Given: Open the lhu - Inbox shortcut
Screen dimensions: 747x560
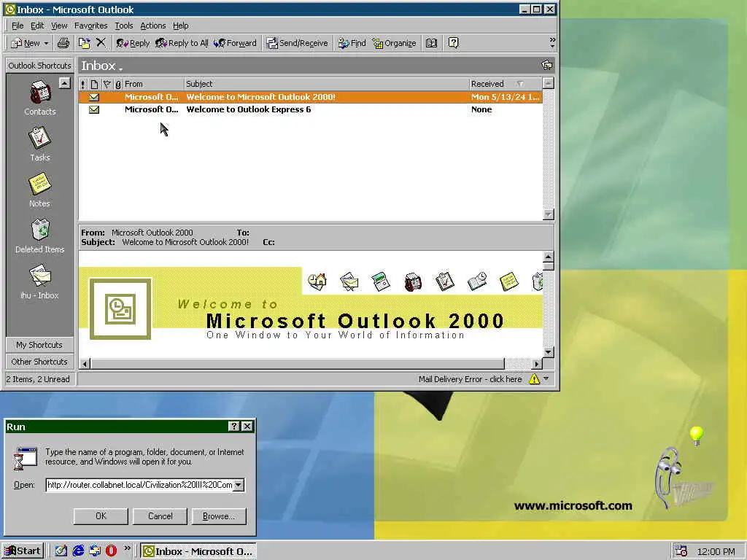Looking at the screenshot, I should click(40, 276).
